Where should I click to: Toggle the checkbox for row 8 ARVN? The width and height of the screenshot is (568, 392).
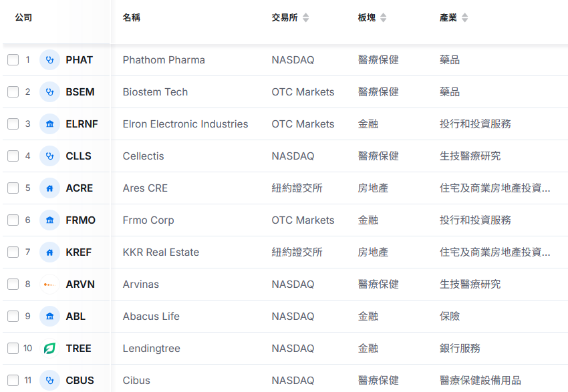[x=13, y=284]
